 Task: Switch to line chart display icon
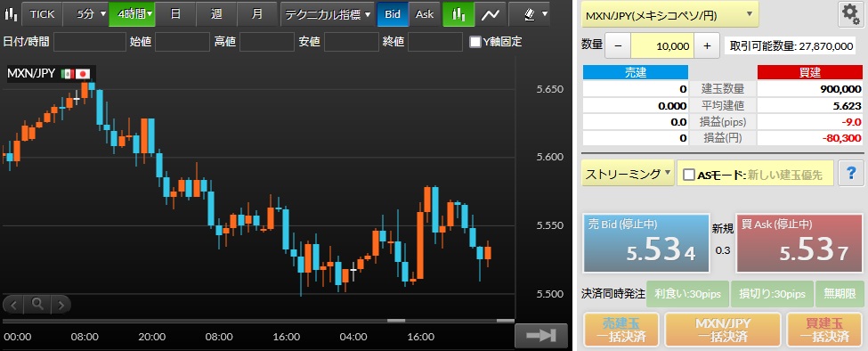click(x=490, y=14)
